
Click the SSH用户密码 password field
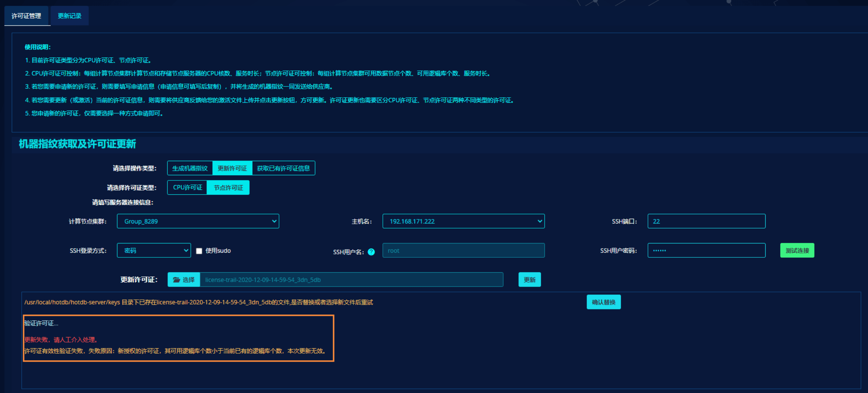(x=706, y=251)
